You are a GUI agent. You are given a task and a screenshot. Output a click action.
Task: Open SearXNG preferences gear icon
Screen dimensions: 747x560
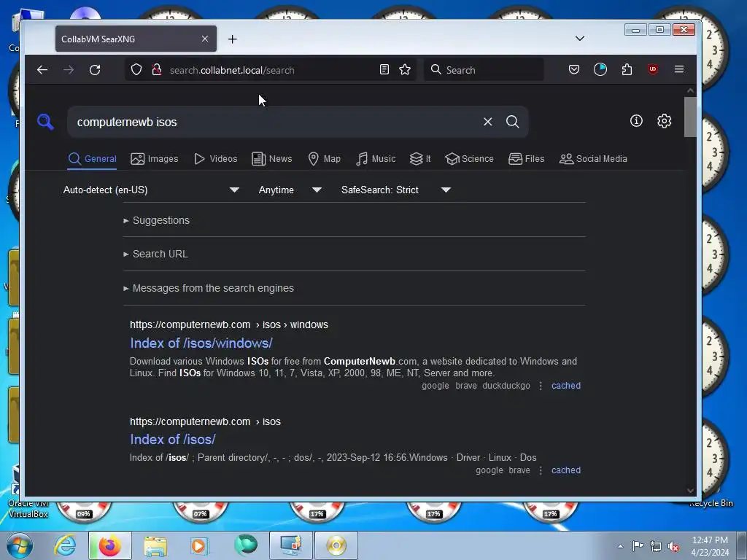[x=664, y=121]
